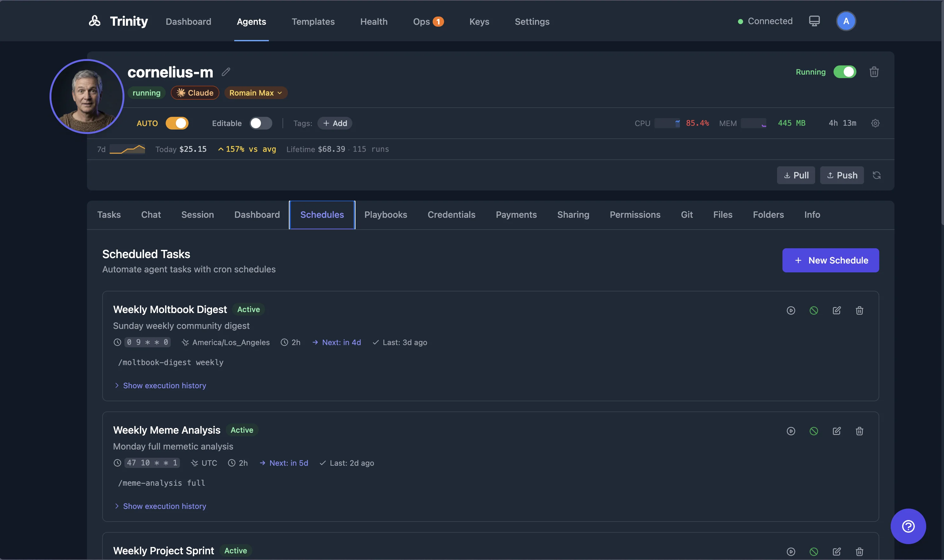The image size is (944, 560).
Task: Switch to the Files tab
Action: 722,215
